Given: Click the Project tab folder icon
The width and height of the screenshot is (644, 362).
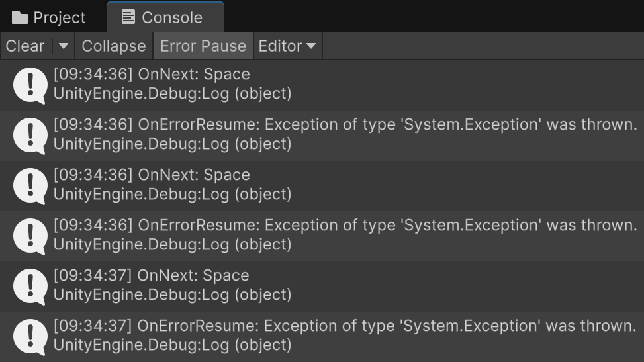Looking at the screenshot, I should click(20, 17).
